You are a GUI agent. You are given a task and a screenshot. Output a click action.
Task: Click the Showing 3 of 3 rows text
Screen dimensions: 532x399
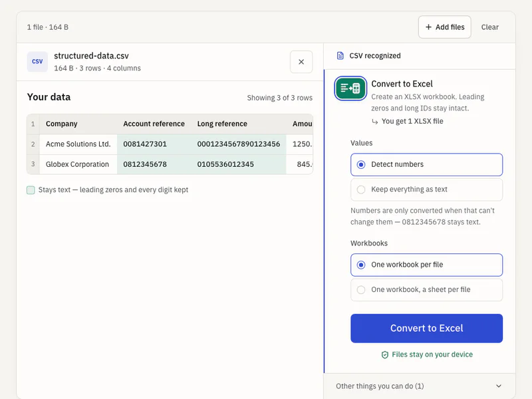click(279, 98)
